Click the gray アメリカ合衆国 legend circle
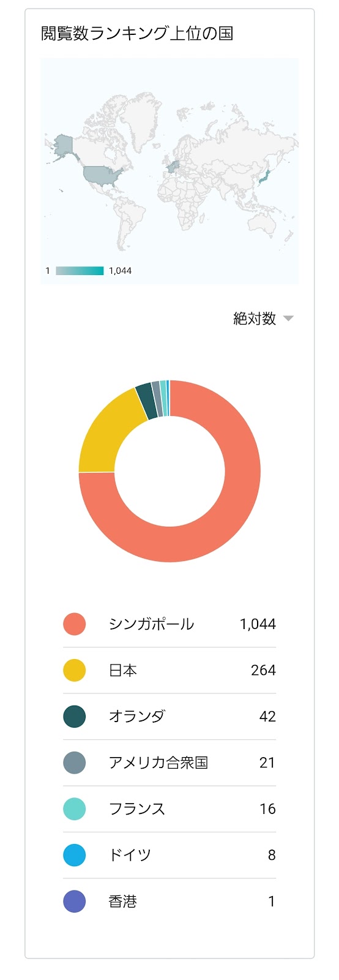This screenshot has width=339, height=980. pos(75,763)
